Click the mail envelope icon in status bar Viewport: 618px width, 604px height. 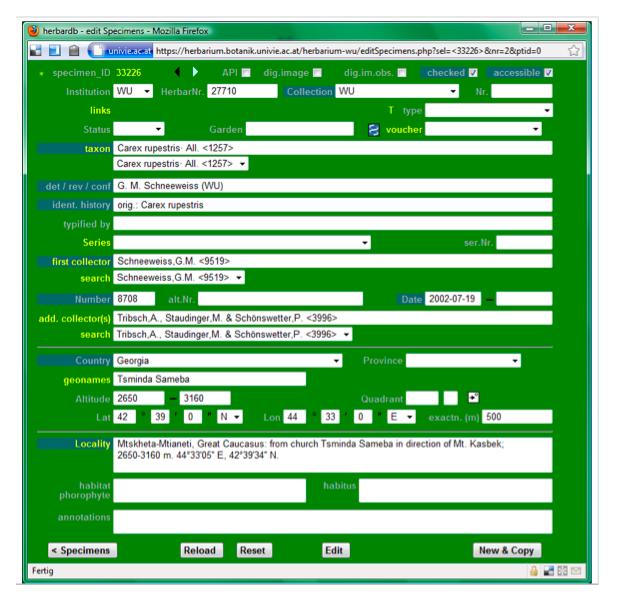coord(576,571)
